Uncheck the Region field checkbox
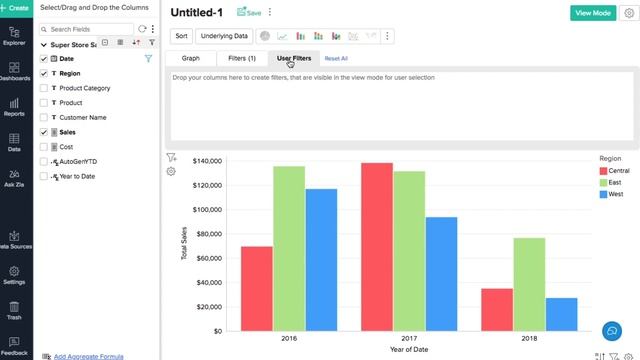The width and height of the screenshot is (640, 360). [x=44, y=73]
